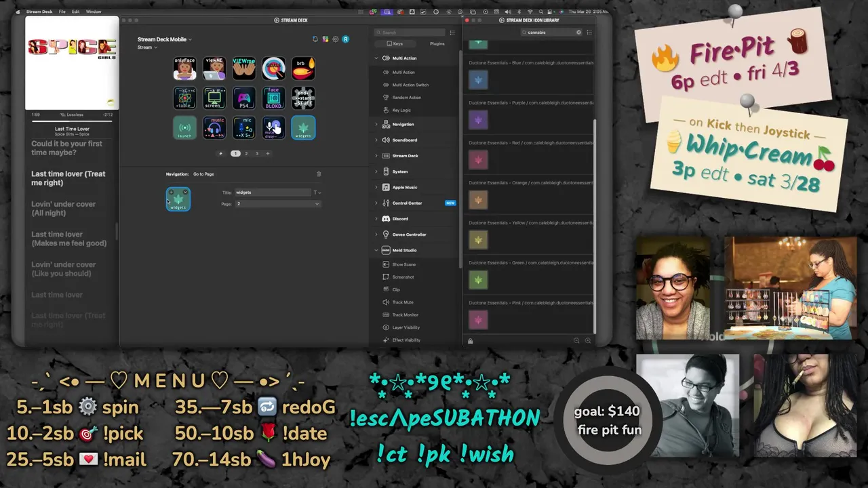Image resolution: width=868 pixels, height=488 pixels.
Task: Click the lock icon in icon library
Action: [x=470, y=341]
